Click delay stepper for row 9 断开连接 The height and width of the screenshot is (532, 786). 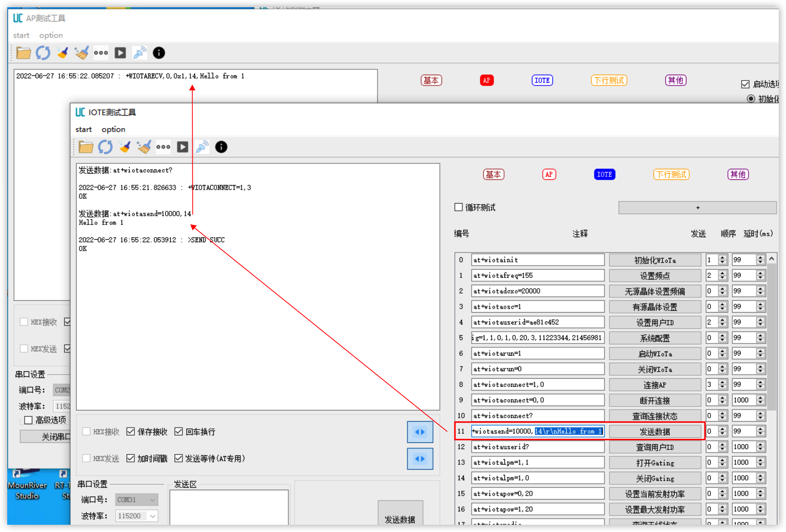point(760,400)
